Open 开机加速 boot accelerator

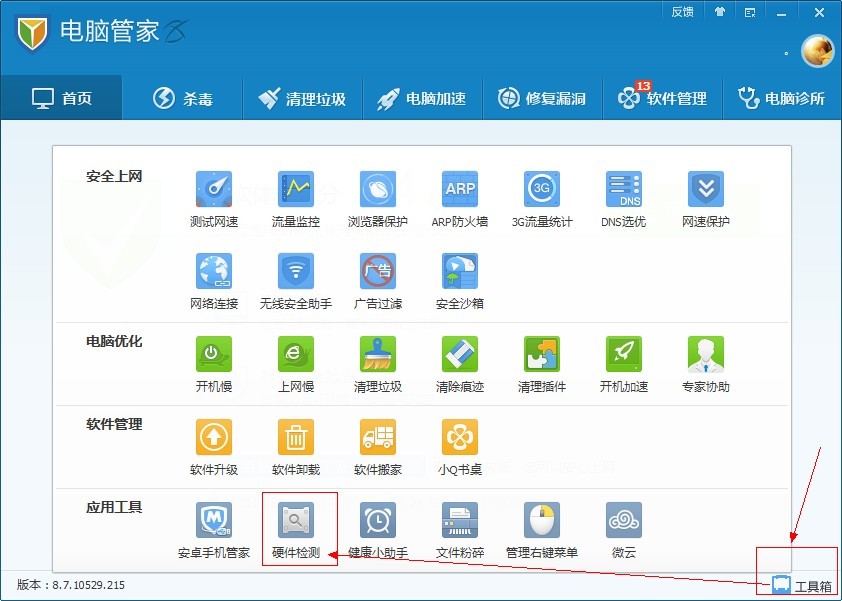623,365
